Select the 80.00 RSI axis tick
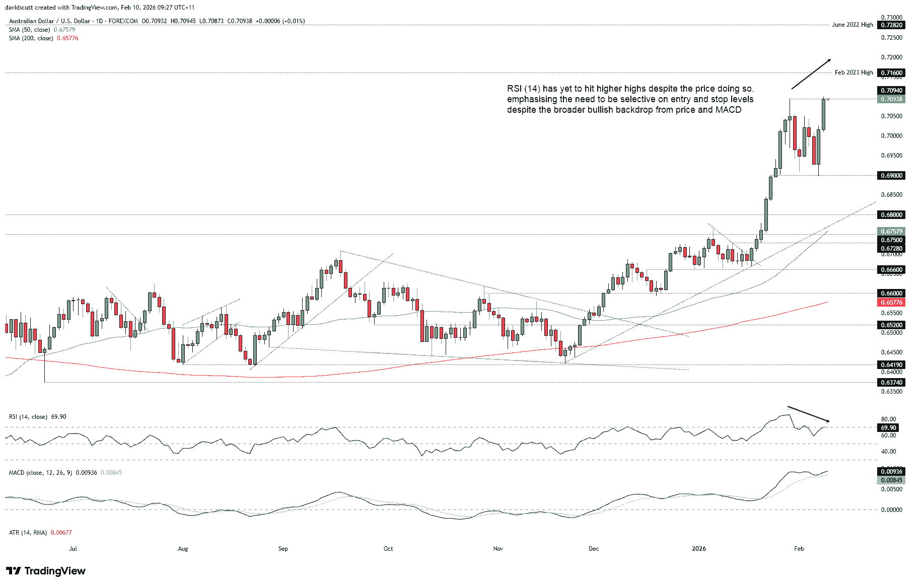 [x=888, y=419]
